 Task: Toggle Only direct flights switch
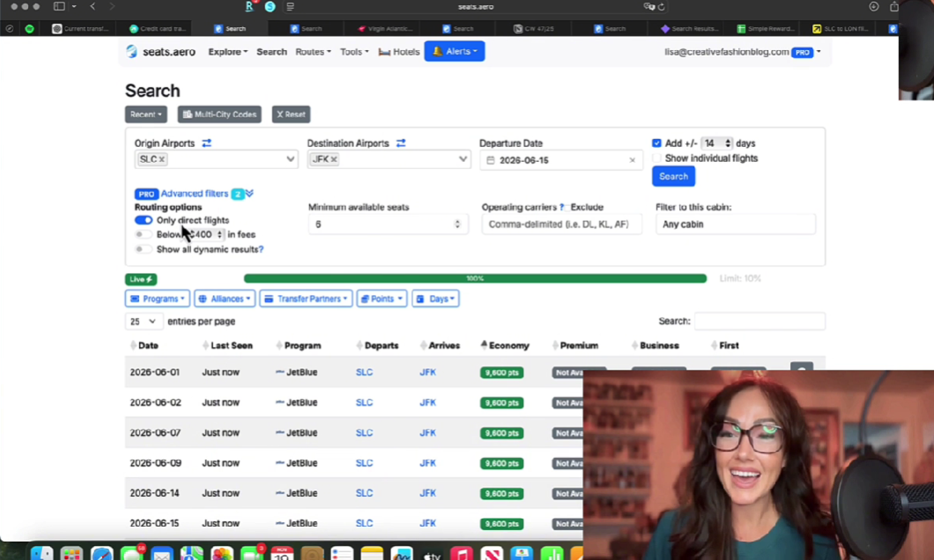(144, 220)
